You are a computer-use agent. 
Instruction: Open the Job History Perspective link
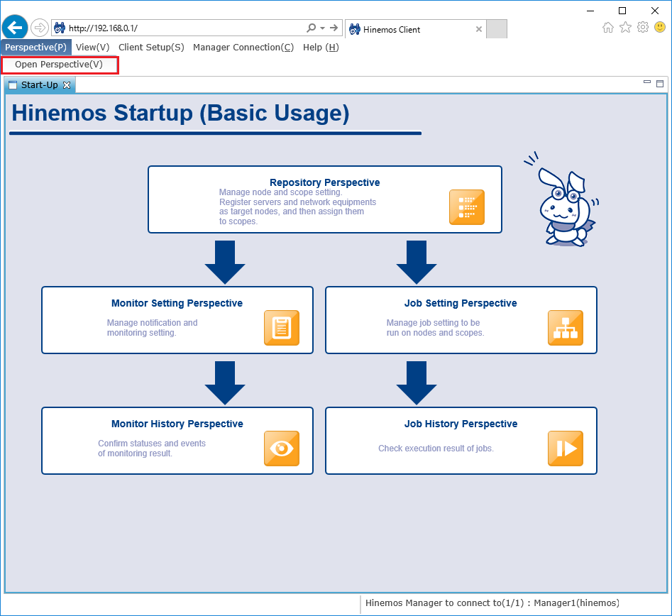[461, 424]
